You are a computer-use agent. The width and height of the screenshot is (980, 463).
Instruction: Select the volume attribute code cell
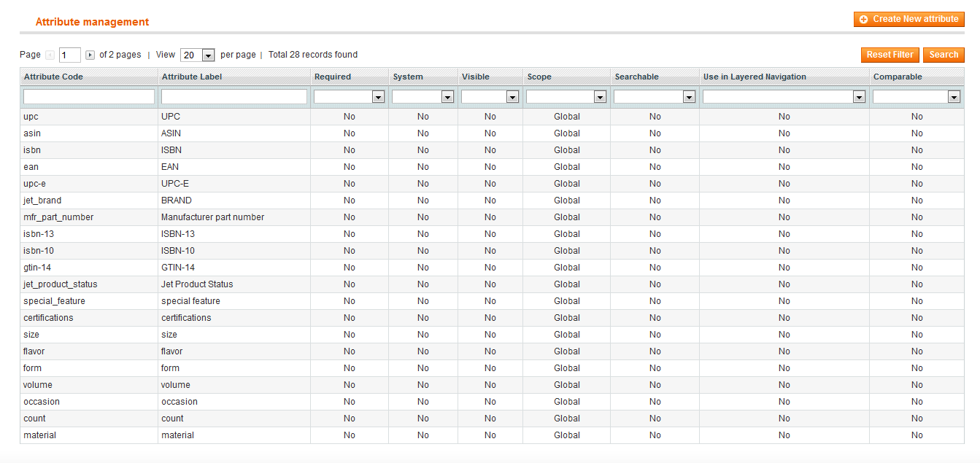[89, 385]
